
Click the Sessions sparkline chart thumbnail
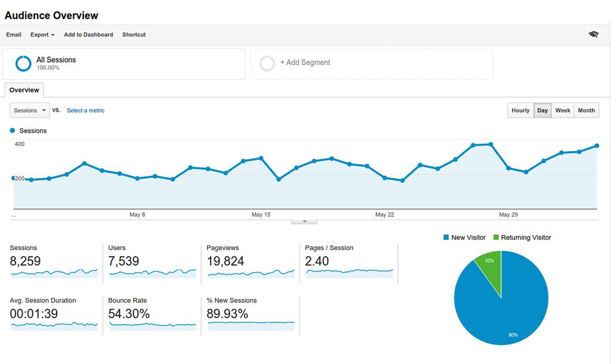tap(54, 273)
